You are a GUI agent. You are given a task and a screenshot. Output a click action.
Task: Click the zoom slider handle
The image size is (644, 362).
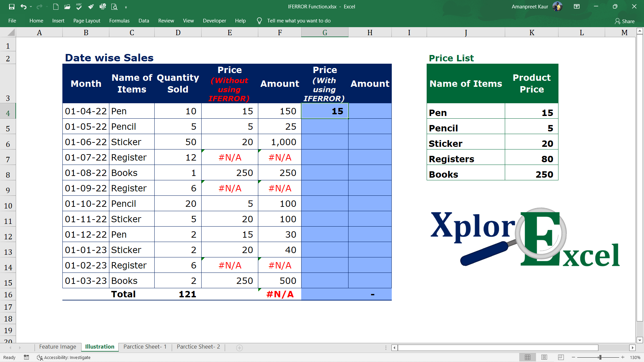point(600,357)
